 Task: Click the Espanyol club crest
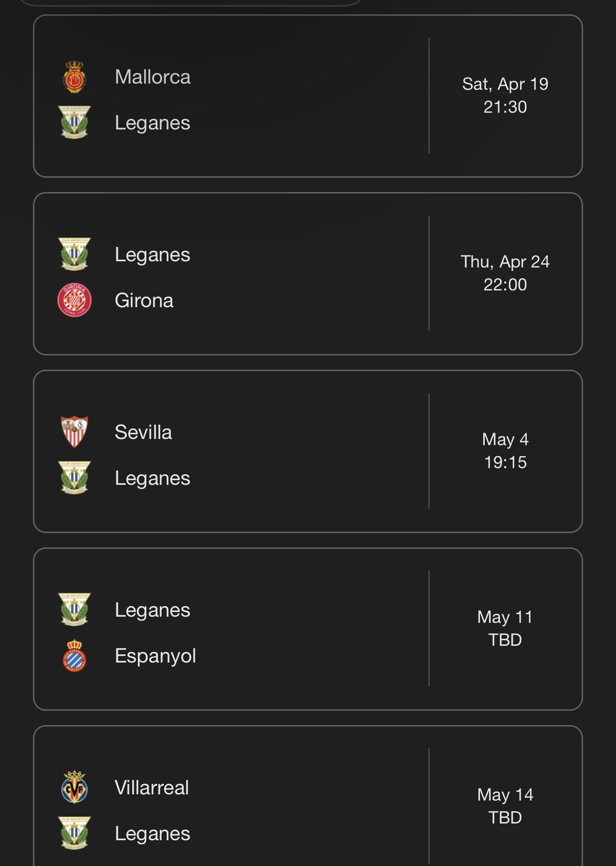coord(74,656)
